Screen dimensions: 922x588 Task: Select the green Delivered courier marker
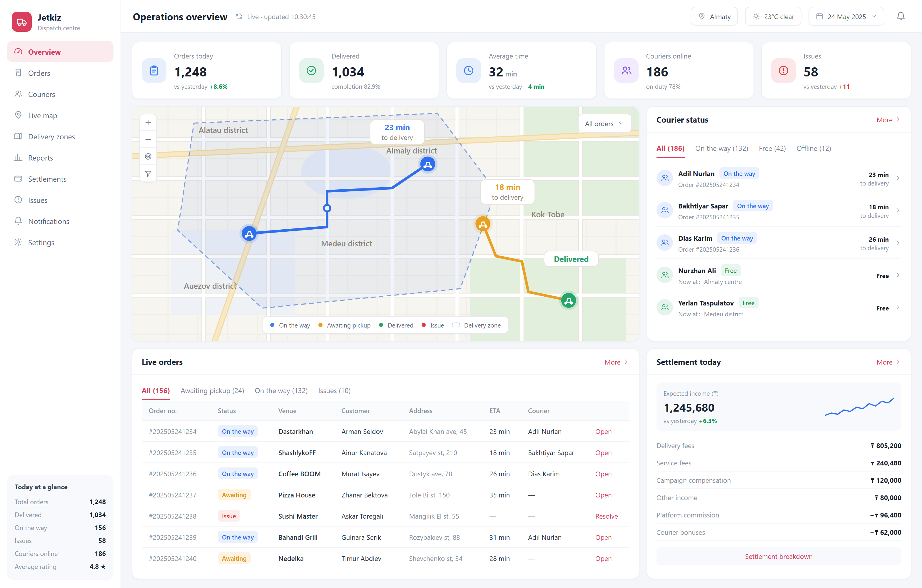pos(569,301)
